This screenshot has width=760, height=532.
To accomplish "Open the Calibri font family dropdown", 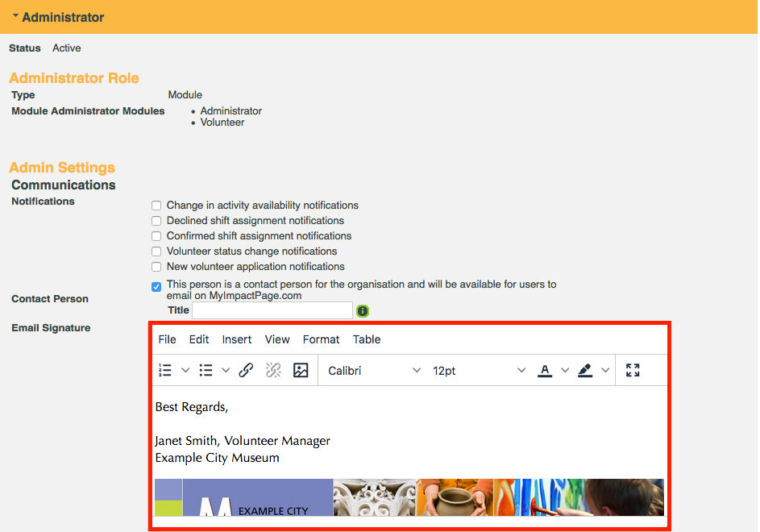I will coord(374,371).
